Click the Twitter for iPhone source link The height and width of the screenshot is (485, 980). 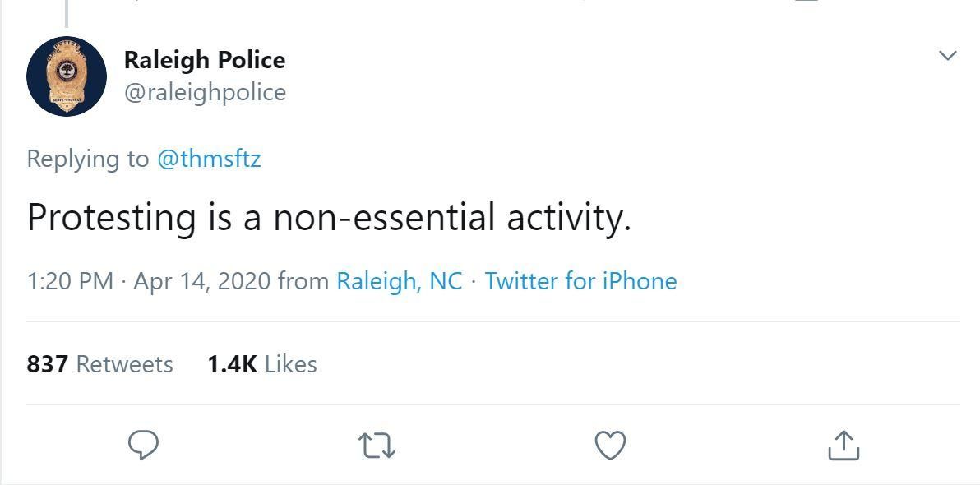[x=580, y=281]
